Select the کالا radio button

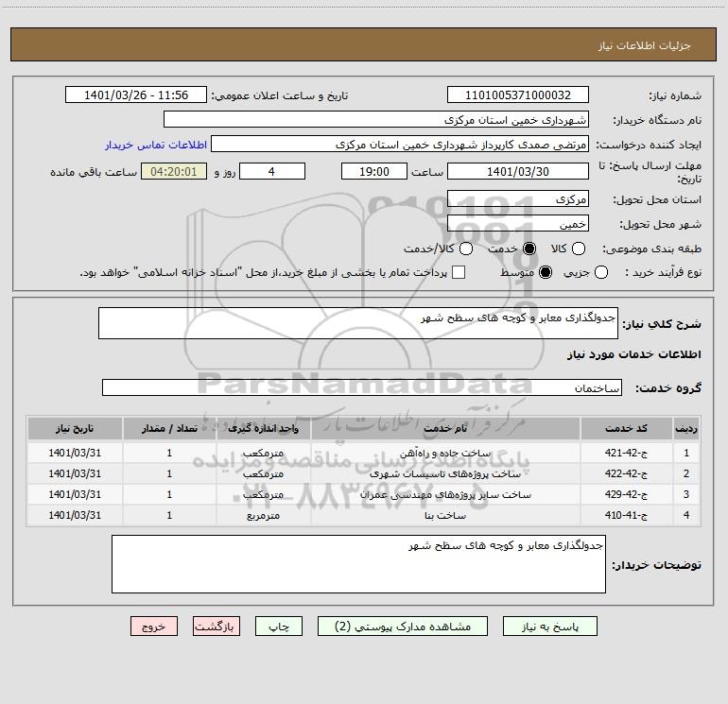(x=578, y=249)
